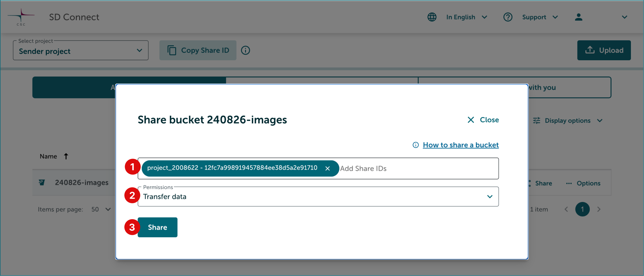The image size is (644, 276).
Task: Click the Share button in the dialog
Action: [x=157, y=227]
